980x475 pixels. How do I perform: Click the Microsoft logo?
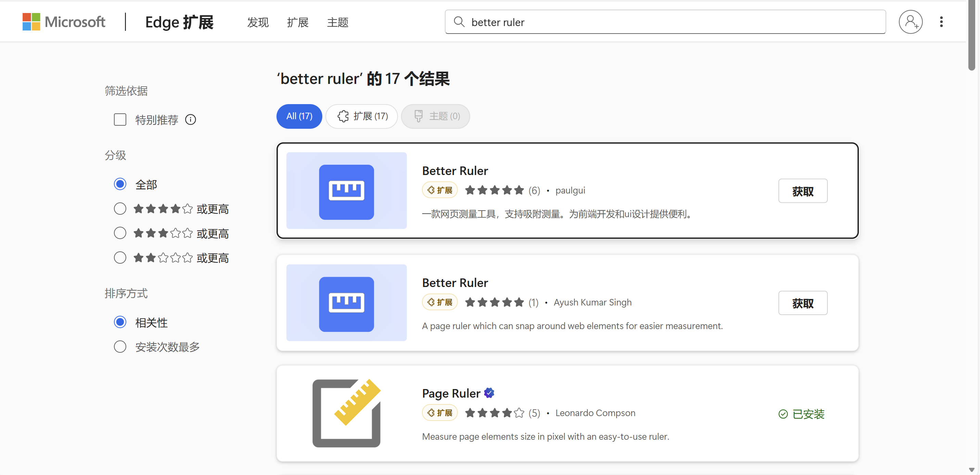click(x=64, y=22)
